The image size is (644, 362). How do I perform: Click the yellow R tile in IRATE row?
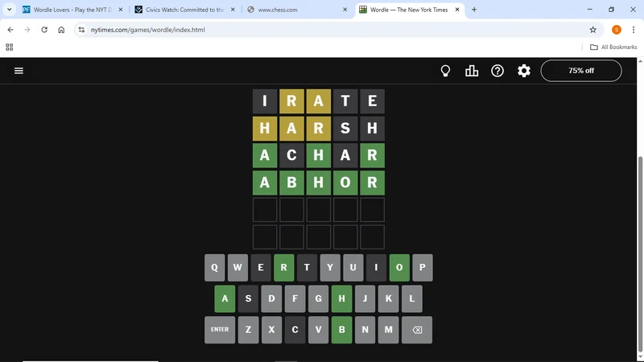(291, 101)
